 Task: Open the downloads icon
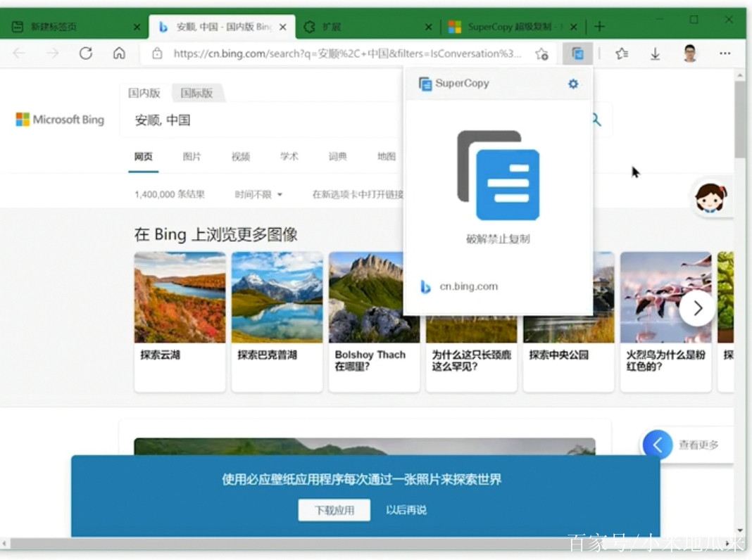pos(655,53)
